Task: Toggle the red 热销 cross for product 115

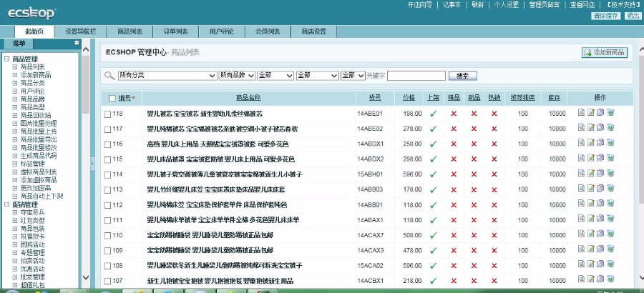Action: (x=494, y=159)
